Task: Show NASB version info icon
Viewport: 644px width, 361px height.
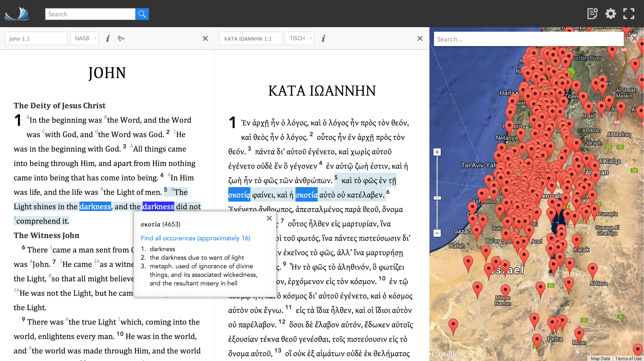Action: 108,39
